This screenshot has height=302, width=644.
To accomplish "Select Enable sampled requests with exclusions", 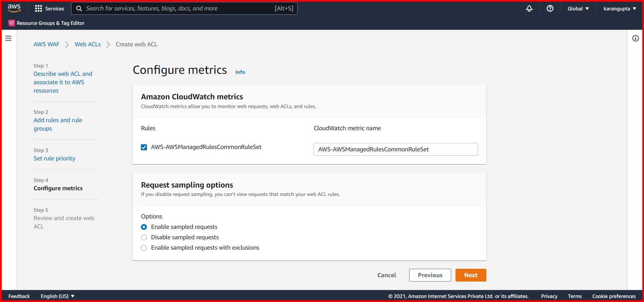I will 144,248.
